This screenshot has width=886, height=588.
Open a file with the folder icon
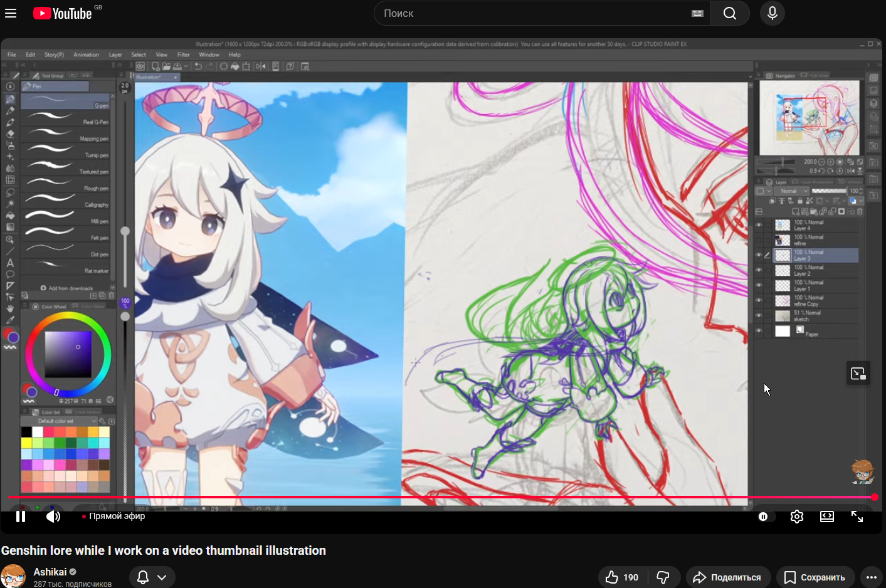coord(166,66)
